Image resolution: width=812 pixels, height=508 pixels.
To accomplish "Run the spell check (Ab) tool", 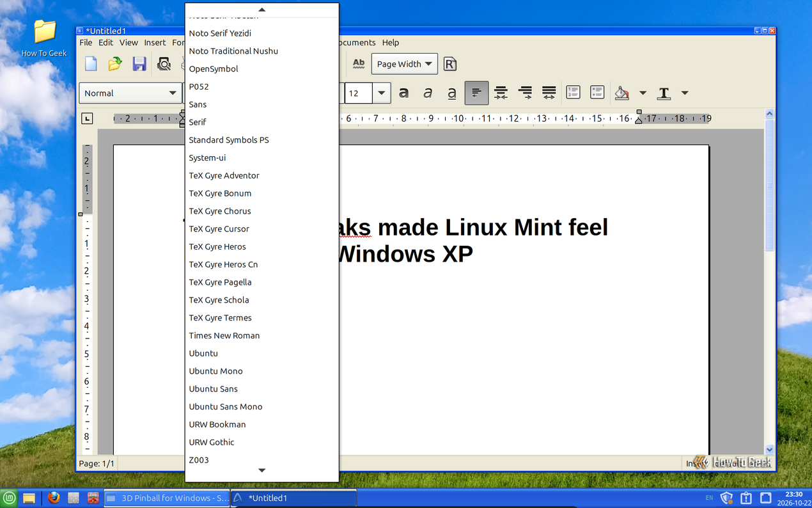I will [x=359, y=64].
